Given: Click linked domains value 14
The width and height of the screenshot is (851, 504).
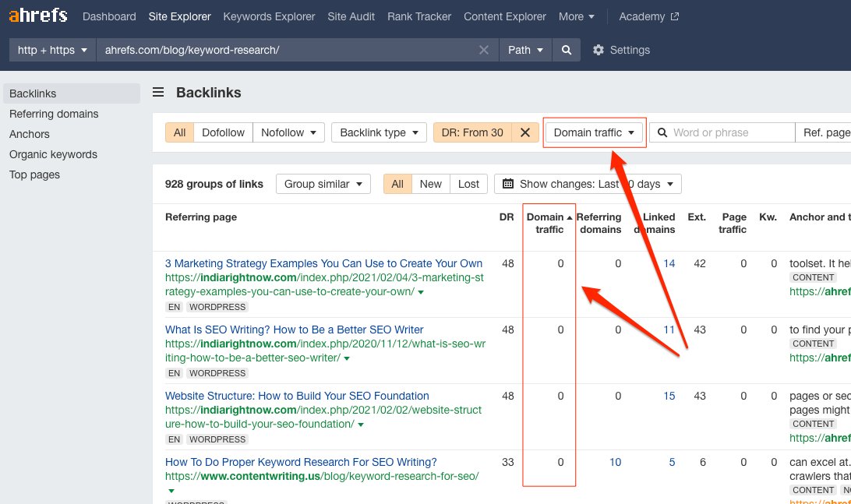Looking at the screenshot, I should pos(669,263).
